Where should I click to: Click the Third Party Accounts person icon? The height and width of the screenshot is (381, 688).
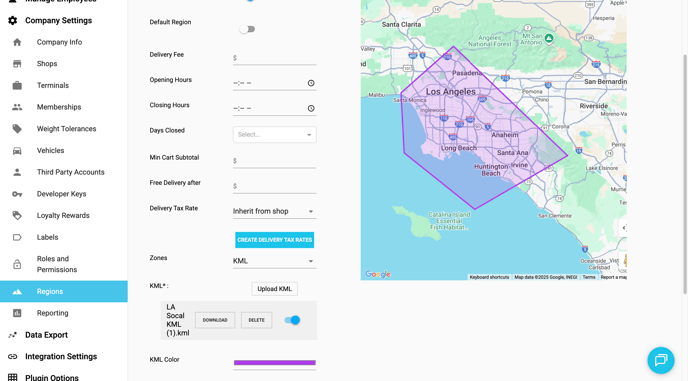click(x=17, y=172)
